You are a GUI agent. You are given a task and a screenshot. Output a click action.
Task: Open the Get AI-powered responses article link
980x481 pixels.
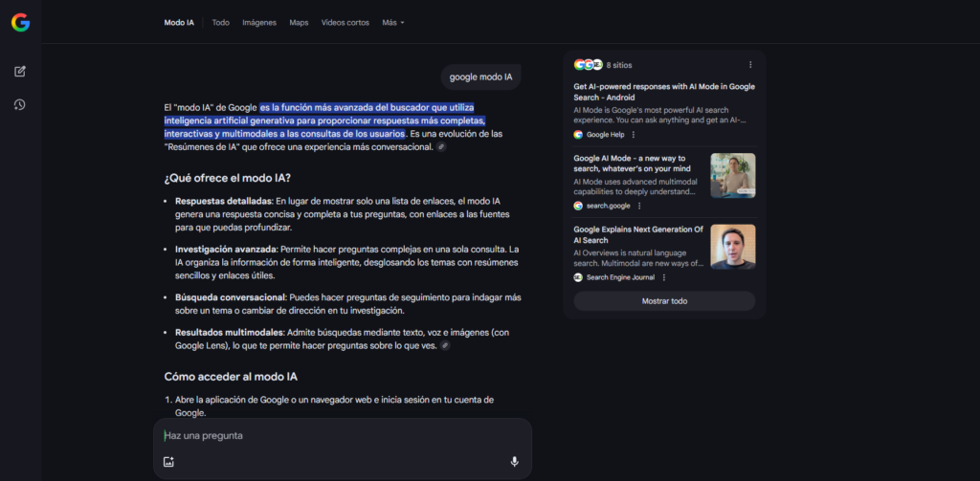664,91
